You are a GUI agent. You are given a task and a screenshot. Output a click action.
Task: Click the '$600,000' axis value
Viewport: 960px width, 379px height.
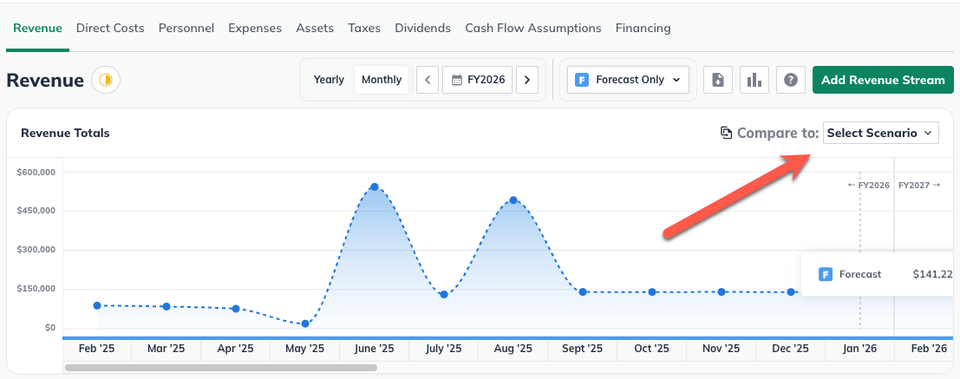point(37,172)
